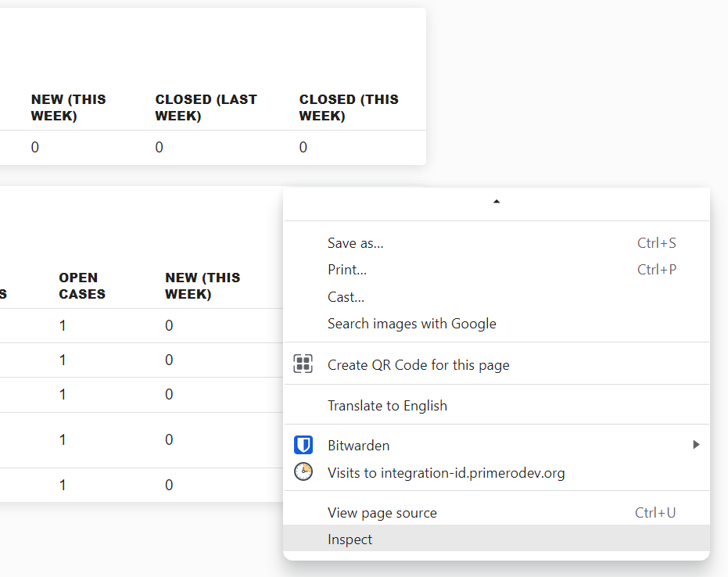Click the QR code icon
Image resolution: width=728 pixels, height=577 pixels.
pos(303,364)
